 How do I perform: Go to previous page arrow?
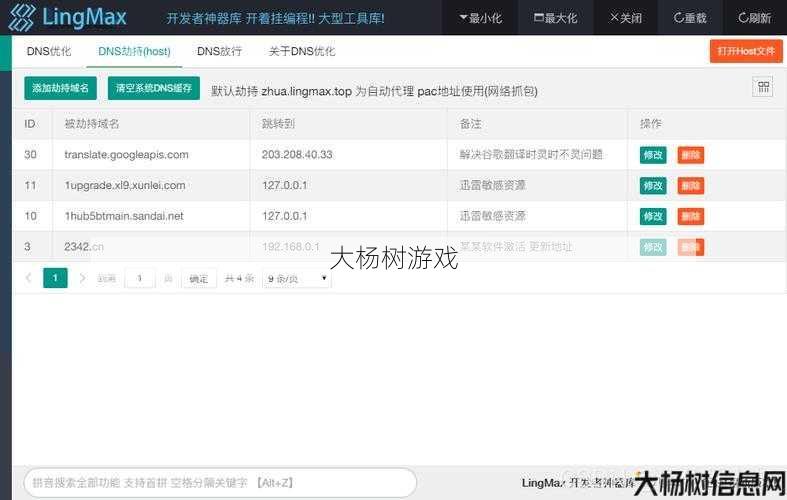click(x=29, y=278)
